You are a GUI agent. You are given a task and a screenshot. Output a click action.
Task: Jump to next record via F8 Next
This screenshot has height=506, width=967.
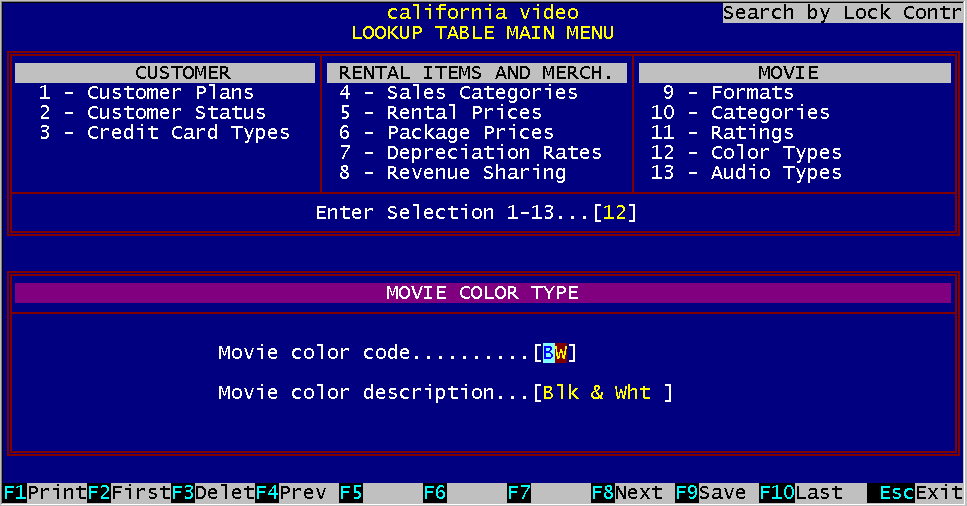pos(631,493)
